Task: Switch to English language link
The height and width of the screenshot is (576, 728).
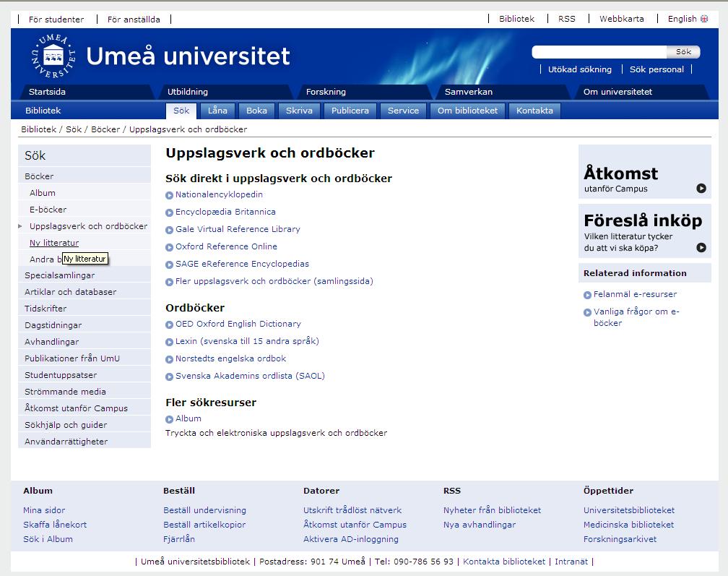Action: [682, 19]
